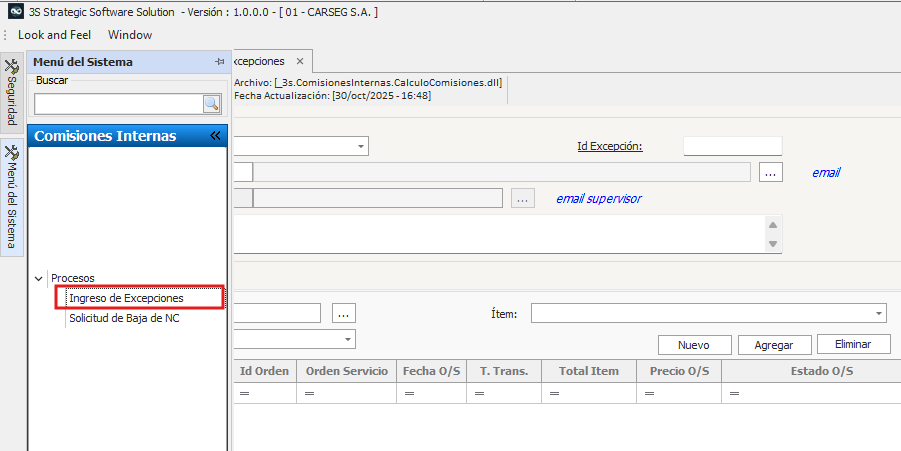Close the Excepciones tab
The image size is (901, 451).
click(300, 61)
